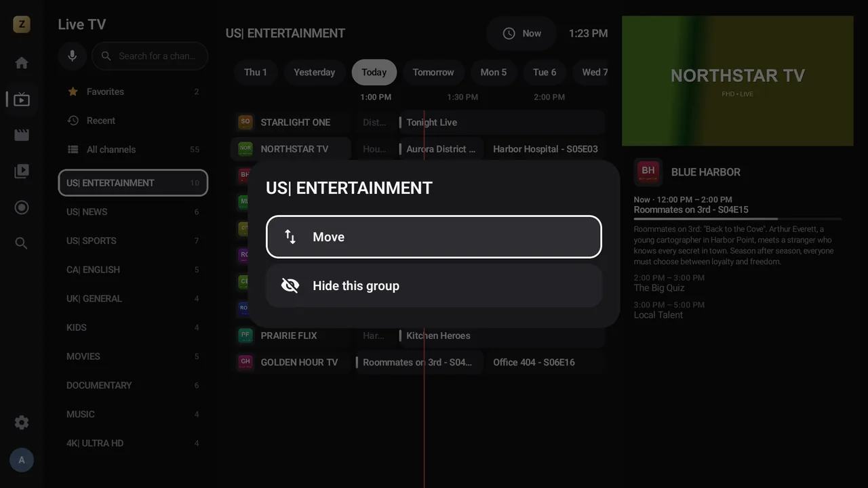Show All channels group
The width and height of the screenshot is (868, 488).
133,149
